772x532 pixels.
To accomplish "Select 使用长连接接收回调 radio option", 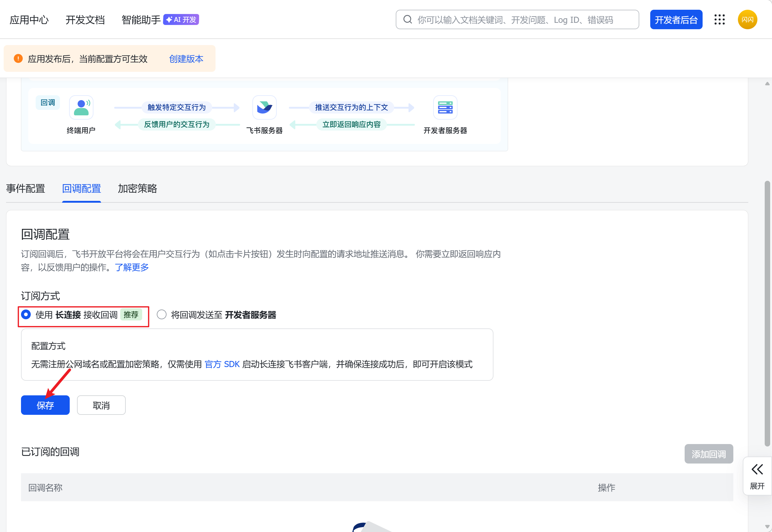I will point(26,314).
